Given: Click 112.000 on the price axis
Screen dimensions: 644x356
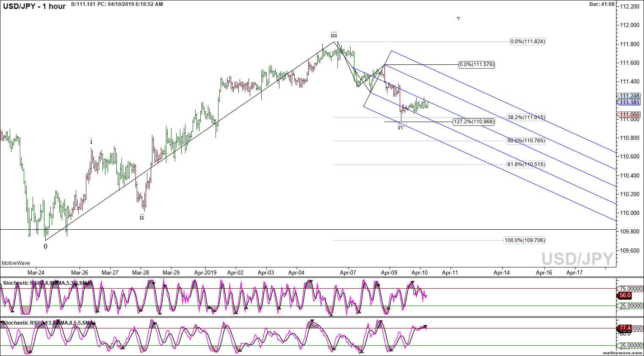Looking at the screenshot, I should (630, 25).
